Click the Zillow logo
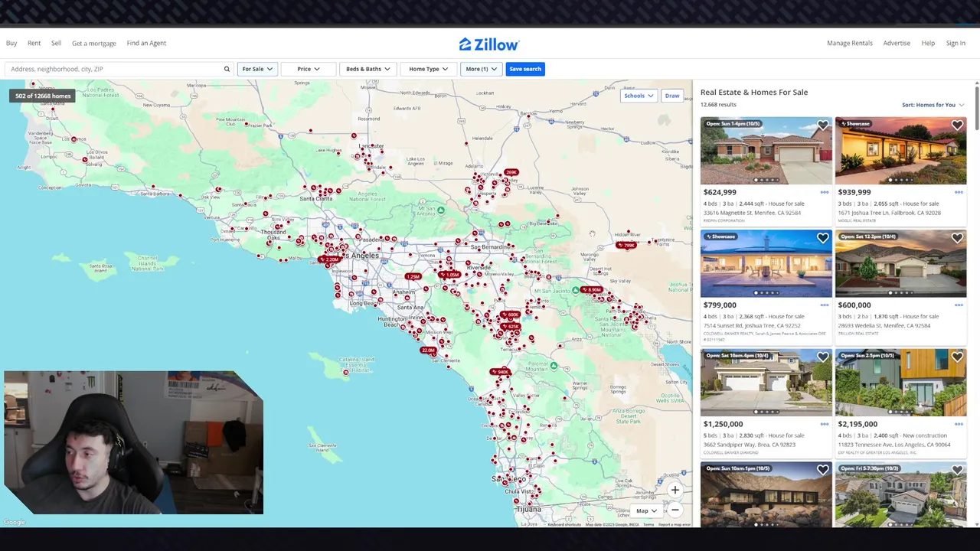Image resolution: width=980 pixels, height=551 pixels. (x=489, y=44)
